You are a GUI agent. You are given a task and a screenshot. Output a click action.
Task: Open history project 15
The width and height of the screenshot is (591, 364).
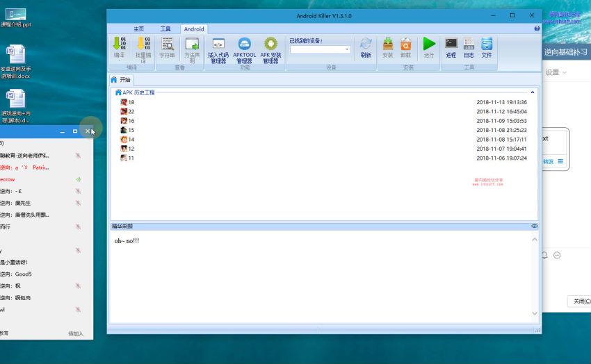(127, 130)
